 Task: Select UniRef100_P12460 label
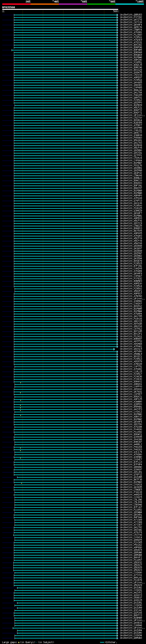[x=131, y=35]
